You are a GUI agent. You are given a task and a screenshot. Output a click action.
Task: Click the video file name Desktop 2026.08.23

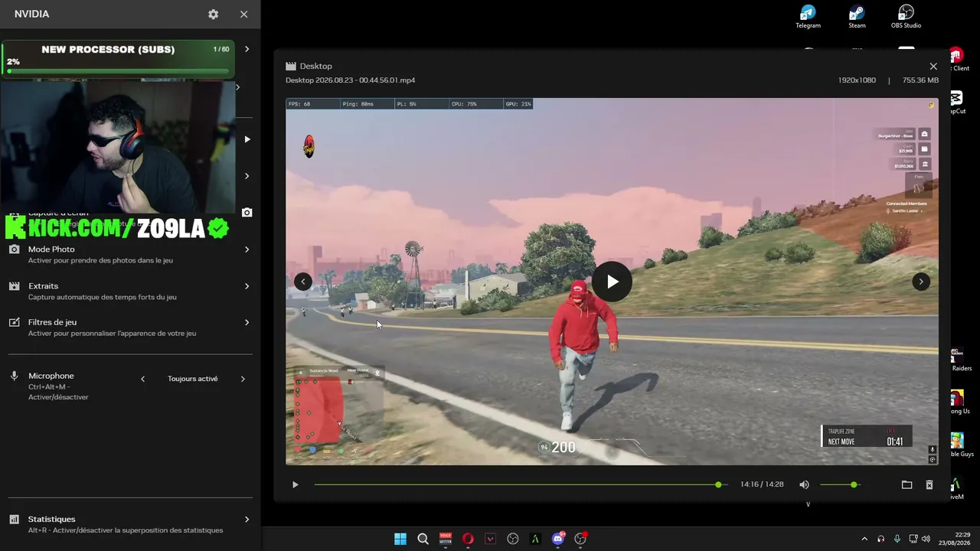pos(351,80)
